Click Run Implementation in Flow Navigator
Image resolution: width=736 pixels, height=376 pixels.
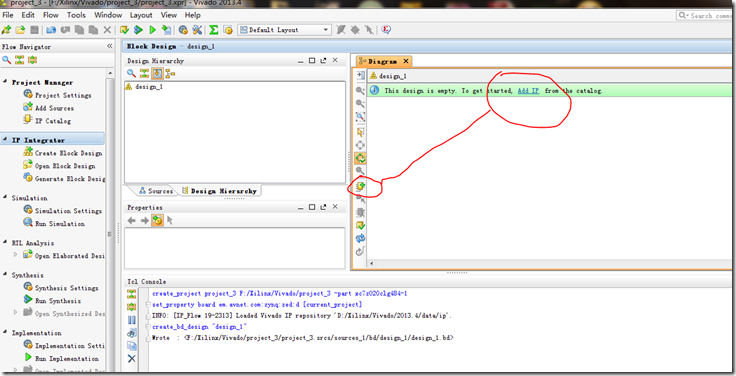[61, 358]
